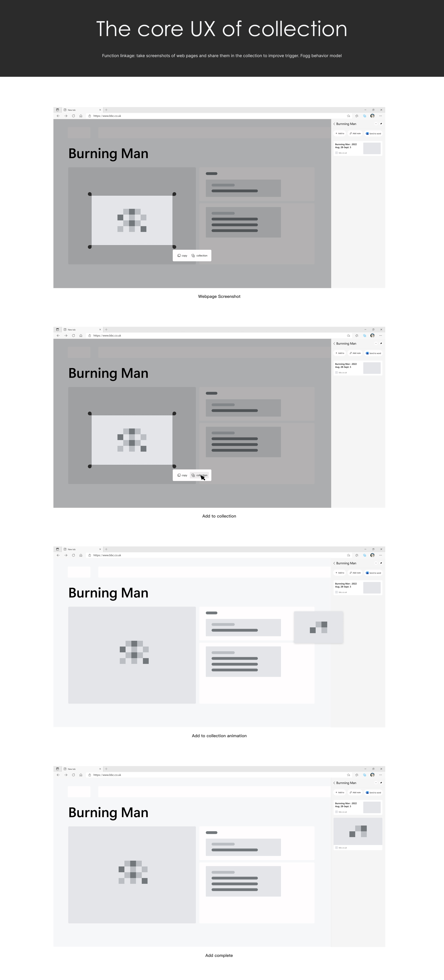Click back chevron beside Burnning Man in fourth panel

[x=334, y=783]
